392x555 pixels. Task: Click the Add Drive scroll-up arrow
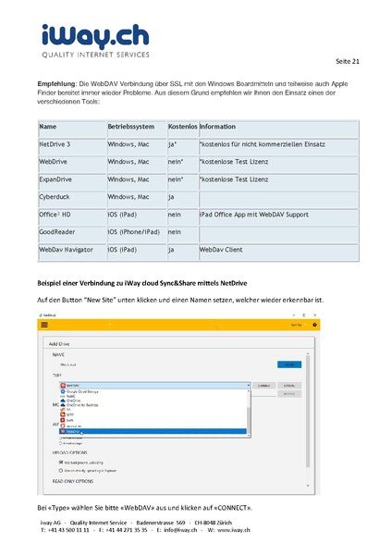click(308, 354)
